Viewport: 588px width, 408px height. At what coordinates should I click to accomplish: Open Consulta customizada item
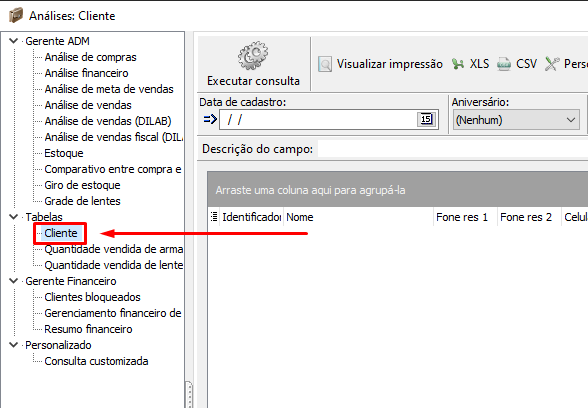(x=96, y=361)
